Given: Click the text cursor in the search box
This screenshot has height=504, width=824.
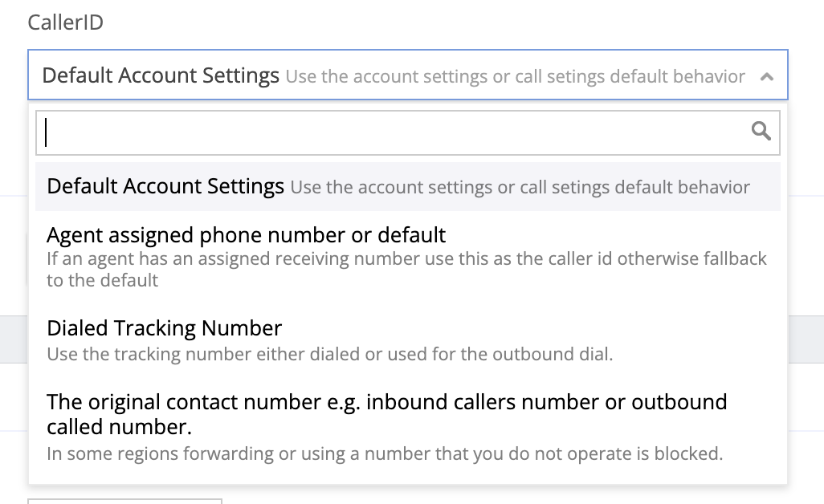Looking at the screenshot, I should (47, 132).
